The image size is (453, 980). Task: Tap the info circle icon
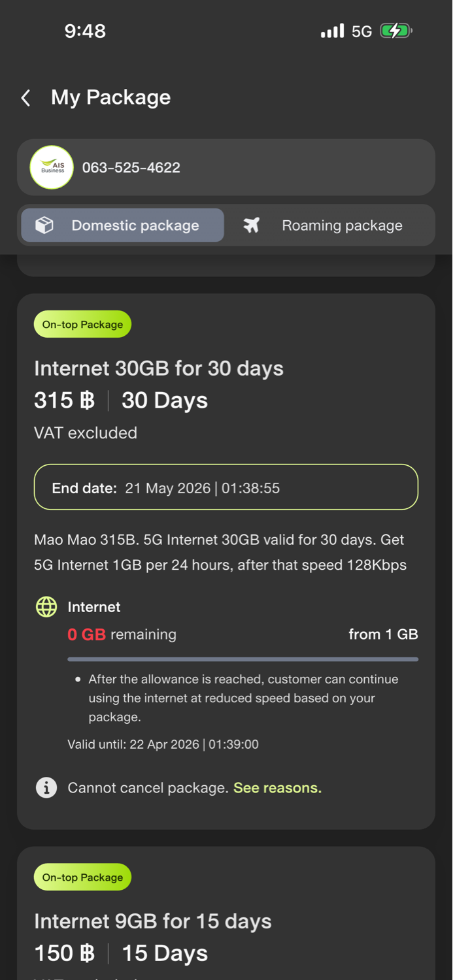46,788
